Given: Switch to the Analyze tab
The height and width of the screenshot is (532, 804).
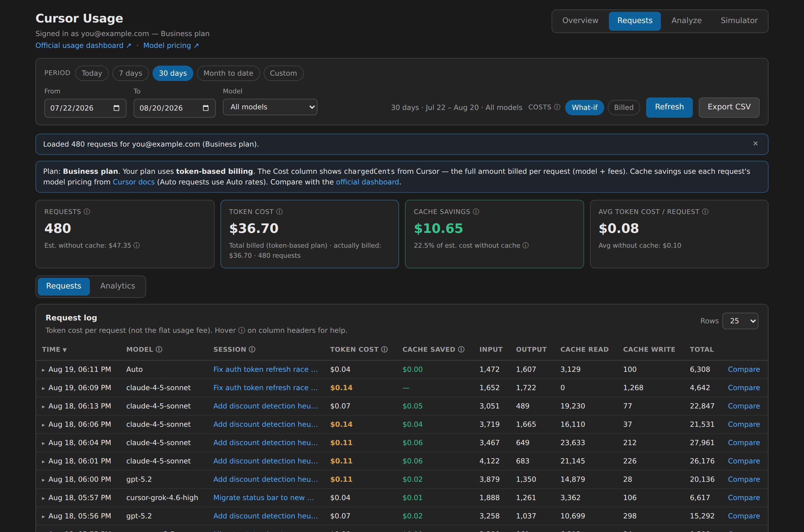Looking at the screenshot, I should (x=686, y=21).
